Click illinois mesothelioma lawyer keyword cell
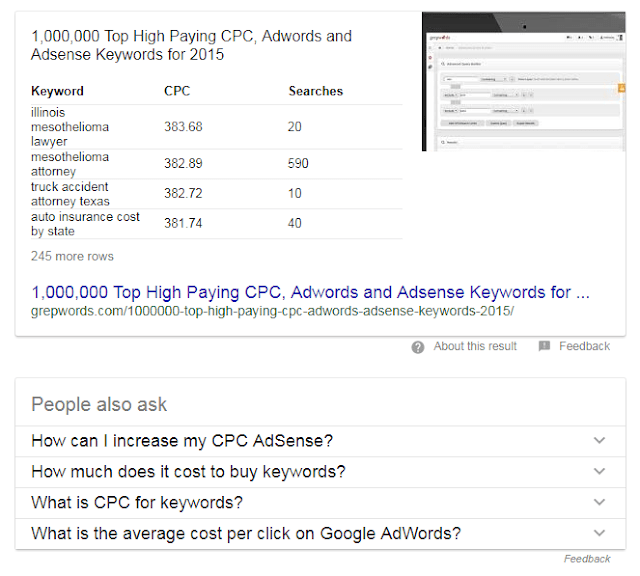Screen dimensions: 640x576 click(x=70, y=127)
